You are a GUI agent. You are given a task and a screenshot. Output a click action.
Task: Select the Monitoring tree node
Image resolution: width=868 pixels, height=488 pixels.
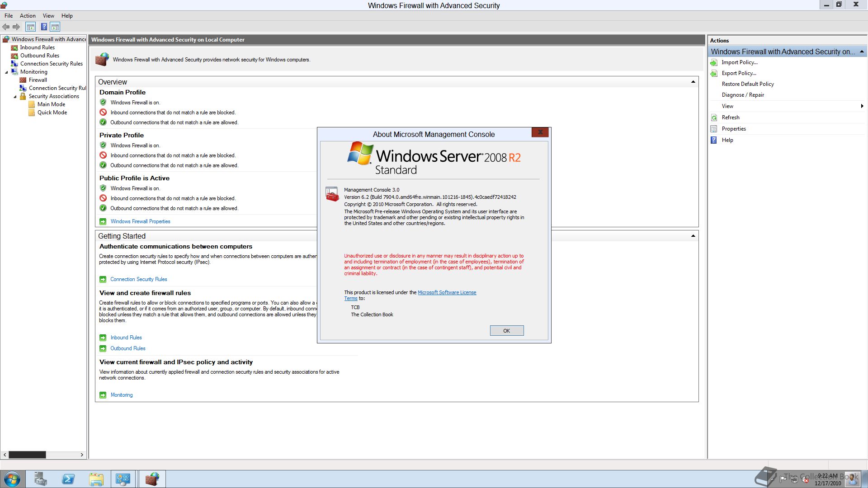click(33, 72)
